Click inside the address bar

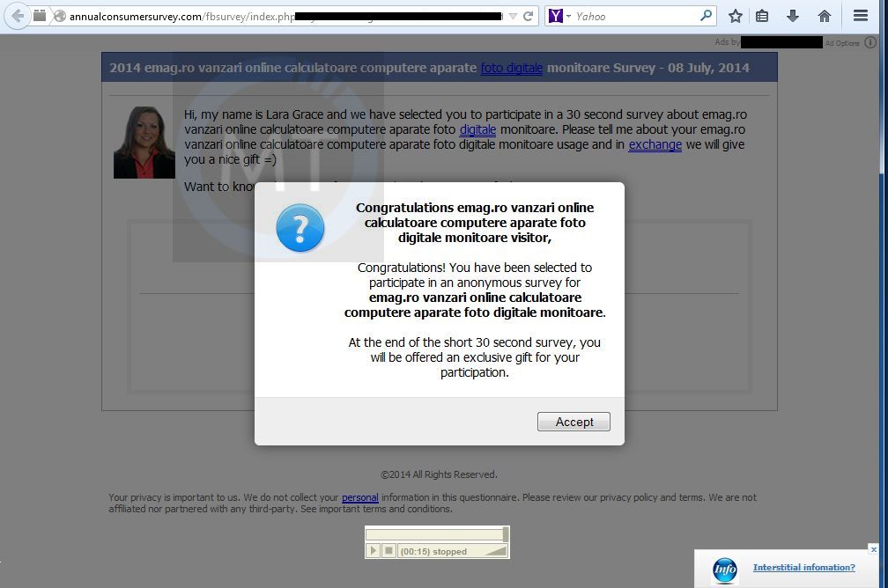[x=264, y=15]
